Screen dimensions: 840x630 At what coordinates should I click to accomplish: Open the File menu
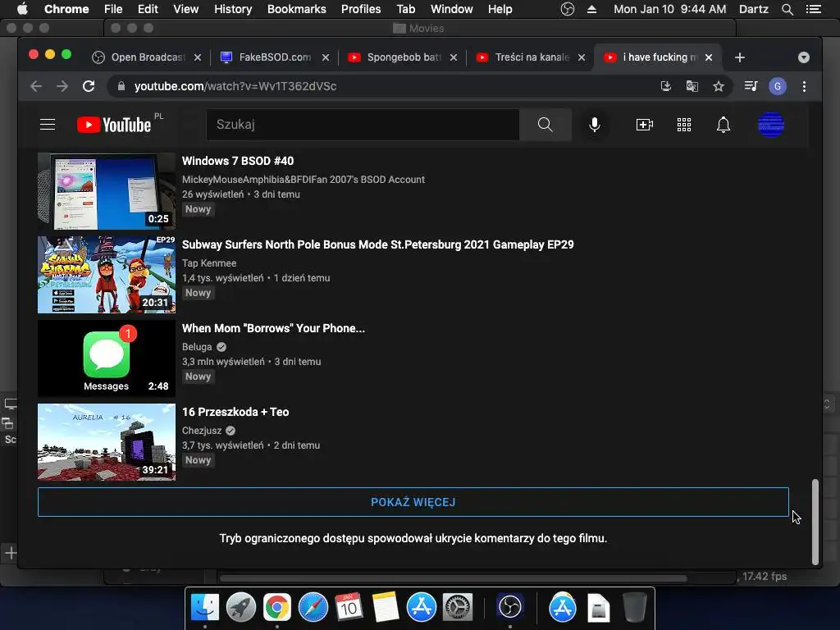click(113, 9)
